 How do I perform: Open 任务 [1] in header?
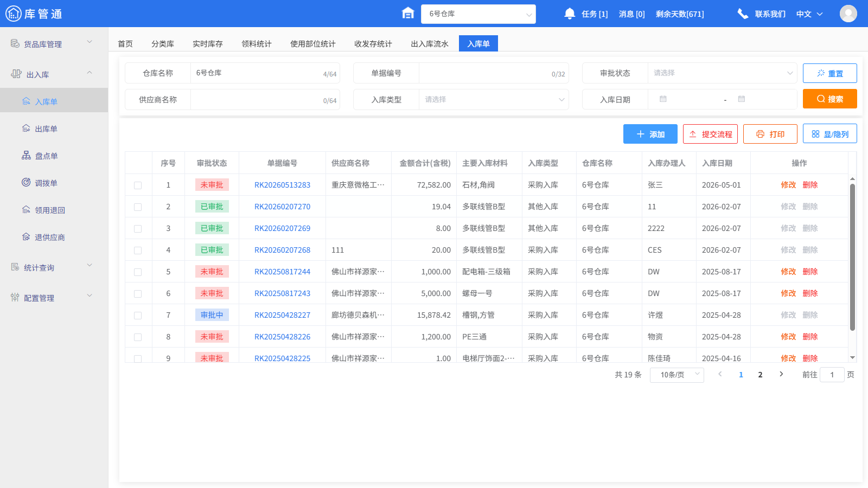(595, 14)
